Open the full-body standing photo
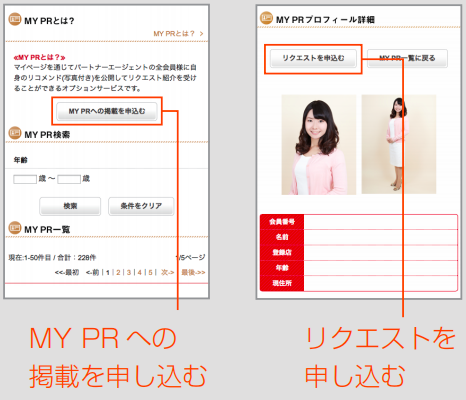Image resolution: width=466 pixels, height=400 pixels. coord(399,144)
